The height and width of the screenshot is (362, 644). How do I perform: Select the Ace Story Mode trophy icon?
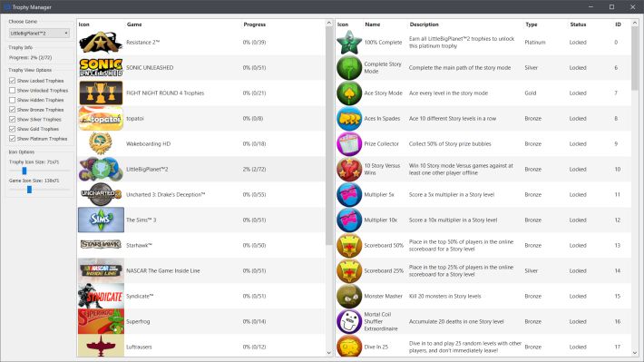click(349, 93)
